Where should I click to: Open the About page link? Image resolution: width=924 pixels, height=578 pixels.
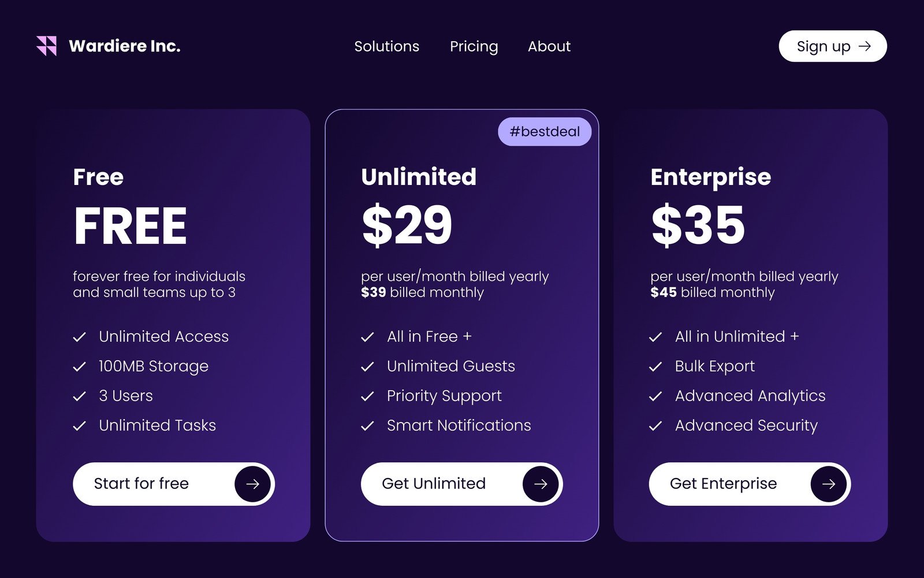tap(549, 46)
